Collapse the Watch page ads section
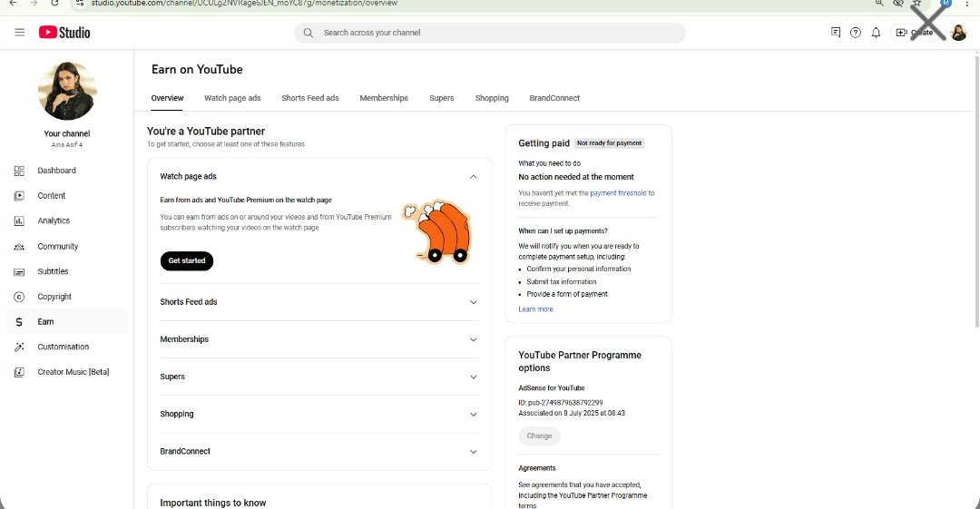The width and height of the screenshot is (980, 509). (473, 176)
